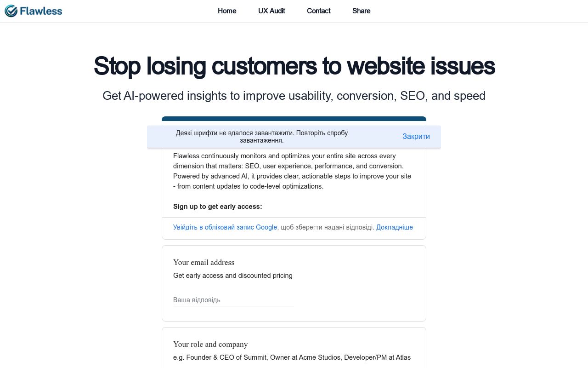Viewport: 588px width, 368px height.
Task: Click the dark blue form header bar
Action: 294,119
